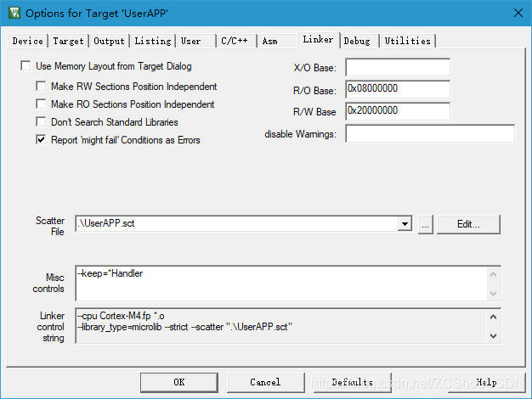Open the Listing tab
This screenshot has height=399, width=532.
153,41
